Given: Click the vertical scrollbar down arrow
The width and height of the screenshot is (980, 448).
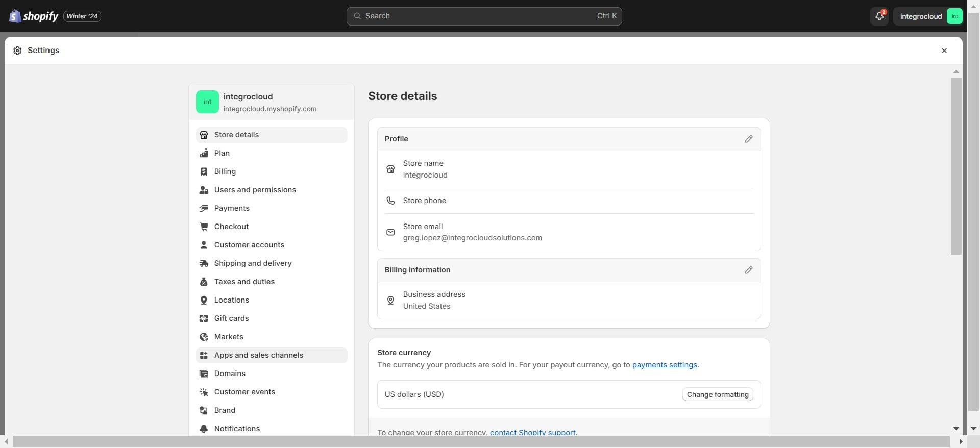Looking at the screenshot, I should 956,429.
